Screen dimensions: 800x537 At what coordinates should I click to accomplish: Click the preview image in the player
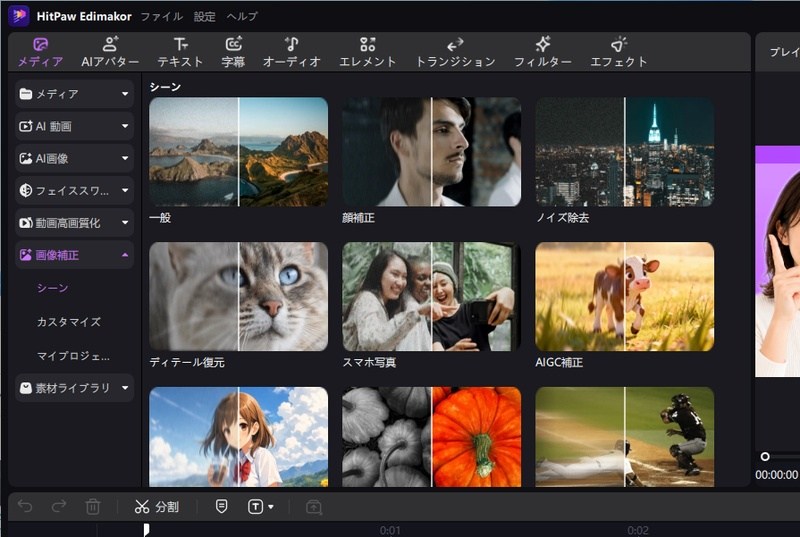pyautogui.click(x=778, y=261)
